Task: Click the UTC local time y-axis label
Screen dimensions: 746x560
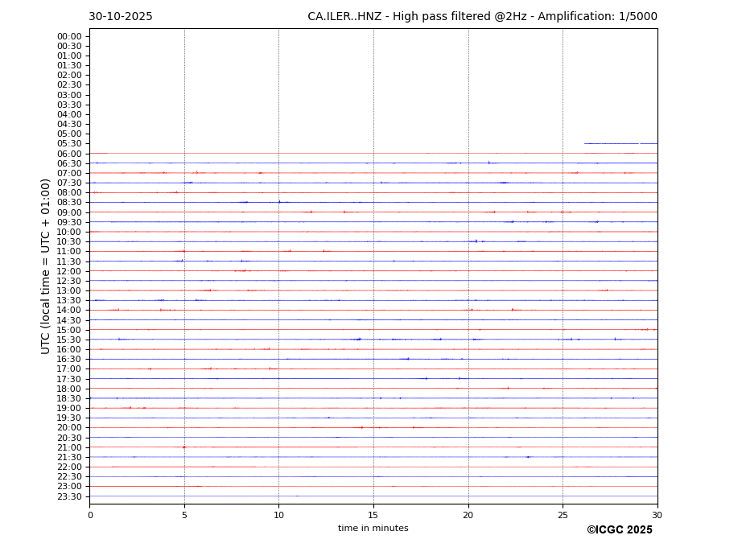Action: [x=46, y=266]
